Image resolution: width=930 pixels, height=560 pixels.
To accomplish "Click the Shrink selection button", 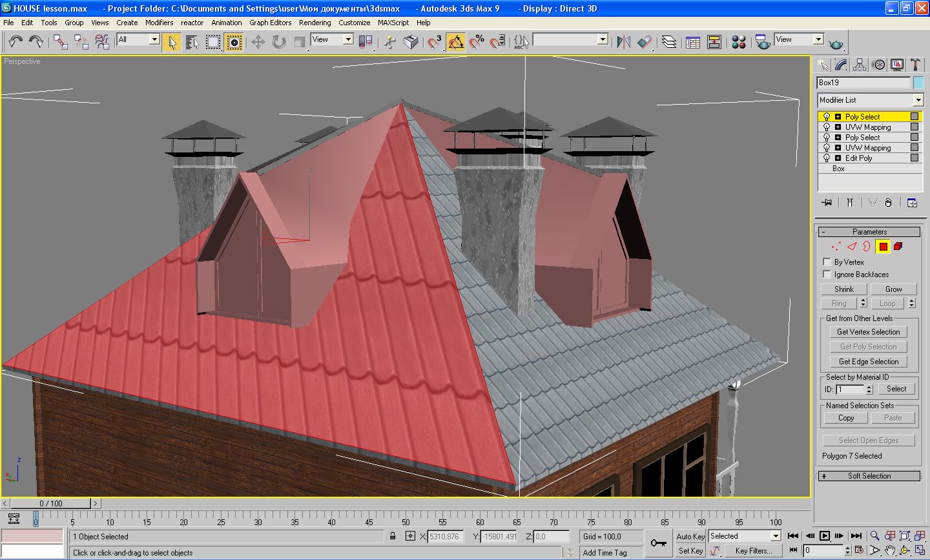I will tap(843, 289).
